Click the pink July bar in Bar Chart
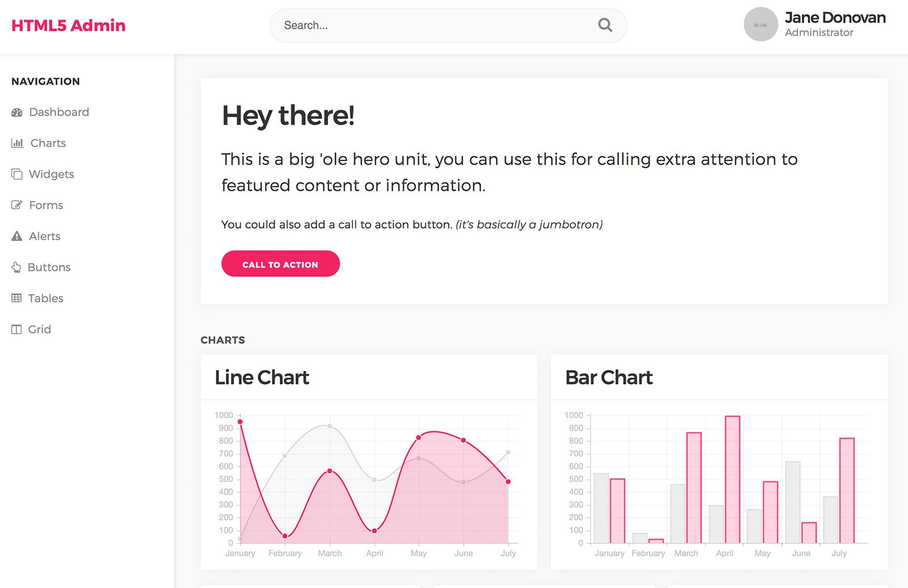The width and height of the screenshot is (908, 588). tap(847, 490)
